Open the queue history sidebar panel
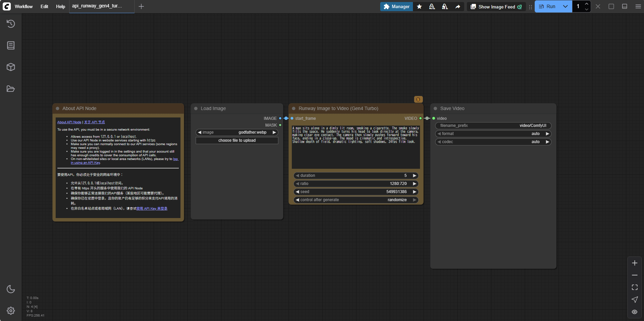The image size is (644, 321). (x=11, y=24)
